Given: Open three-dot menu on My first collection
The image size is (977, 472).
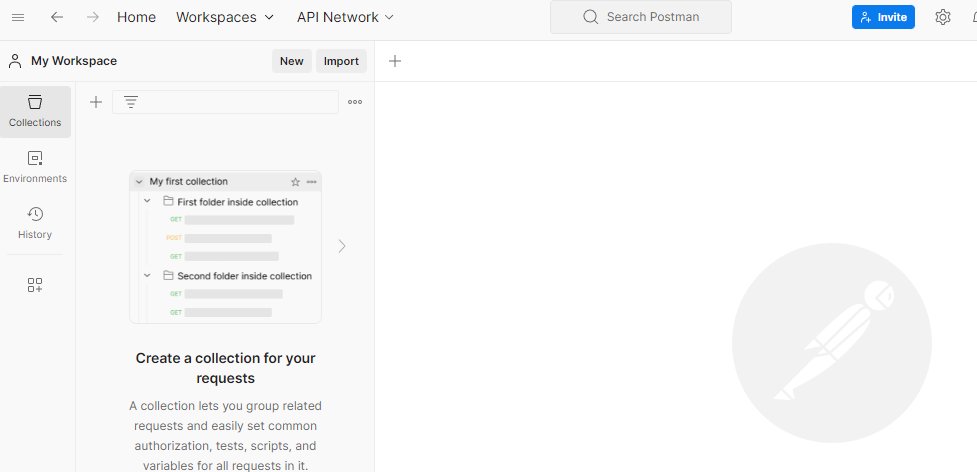Looking at the screenshot, I should tap(312, 182).
